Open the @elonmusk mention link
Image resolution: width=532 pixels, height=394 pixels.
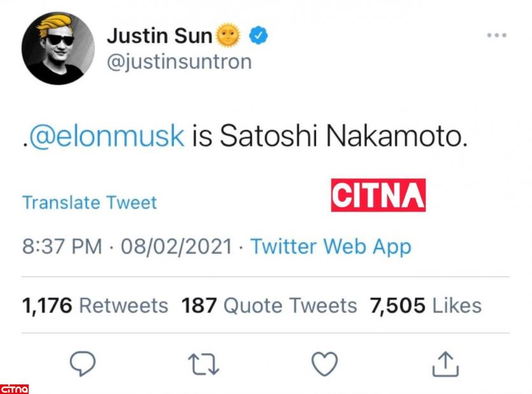pos(106,136)
